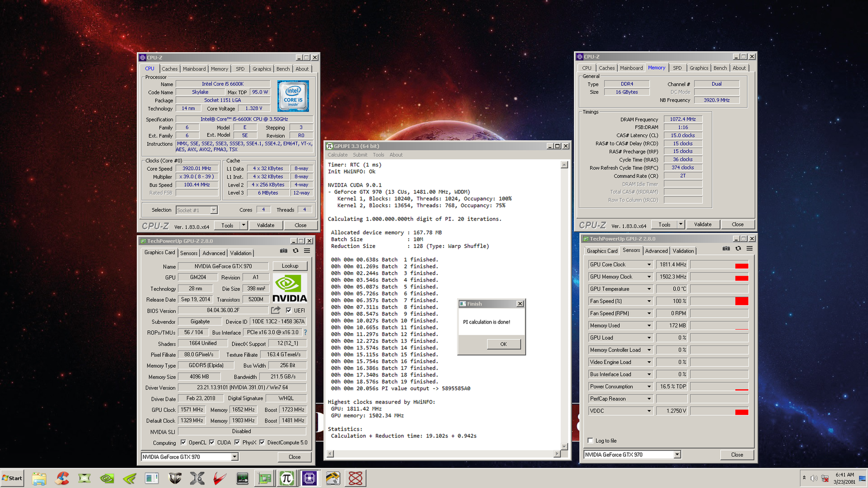
Task: Click refresh icon in GPU-Z Sensors window
Action: pos(738,249)
